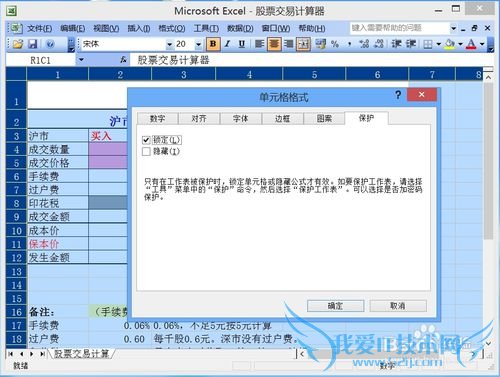Open the font size dropdown

tap(198, 44)
